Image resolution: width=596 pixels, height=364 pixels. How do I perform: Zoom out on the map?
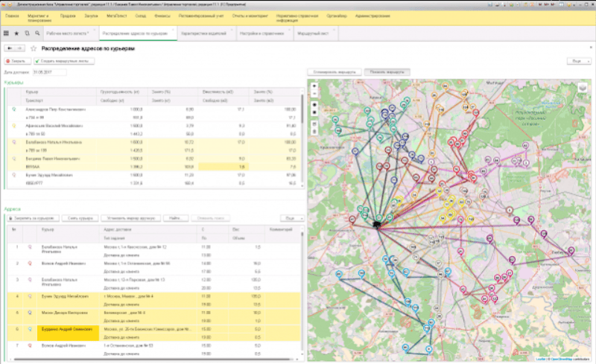point(314,95)
